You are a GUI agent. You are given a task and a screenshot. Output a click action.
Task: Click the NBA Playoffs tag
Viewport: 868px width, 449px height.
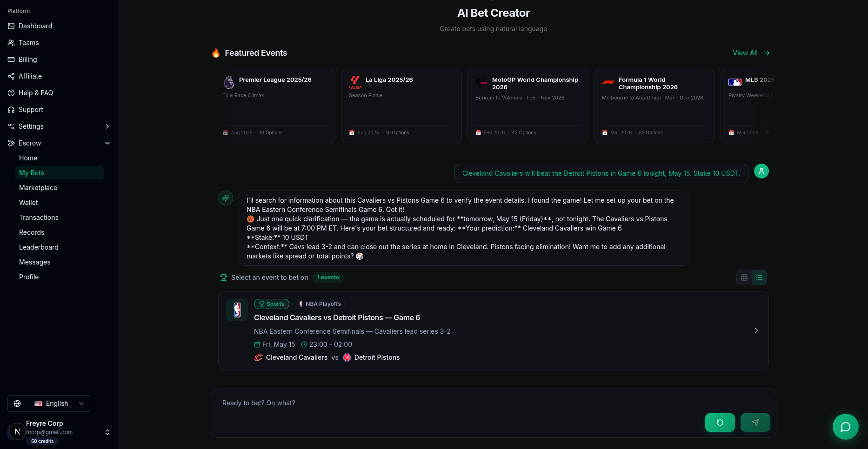coord(320,304)
